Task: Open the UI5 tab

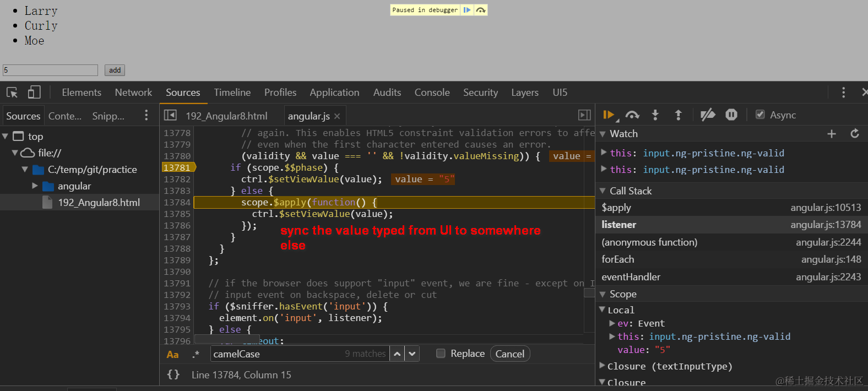Action: click(560, 93)
